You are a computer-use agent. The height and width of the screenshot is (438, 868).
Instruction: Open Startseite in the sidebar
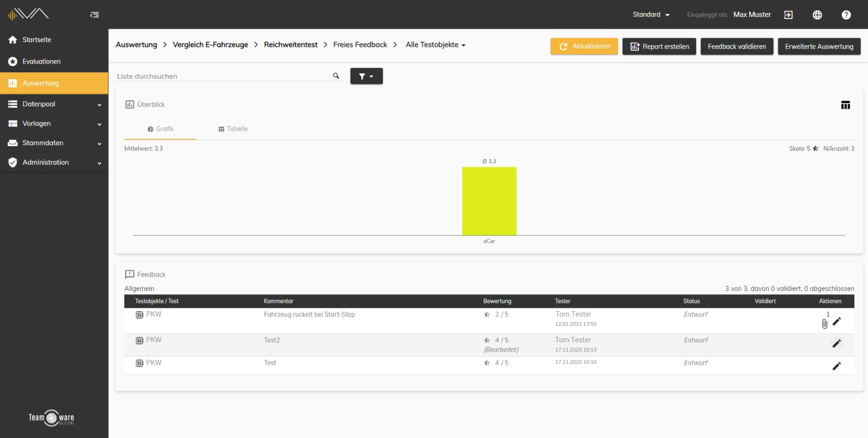tap(54, 40)
